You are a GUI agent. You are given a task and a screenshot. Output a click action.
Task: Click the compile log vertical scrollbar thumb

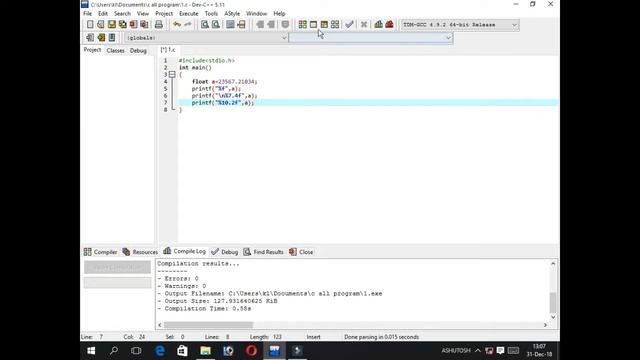click(553, 302)
